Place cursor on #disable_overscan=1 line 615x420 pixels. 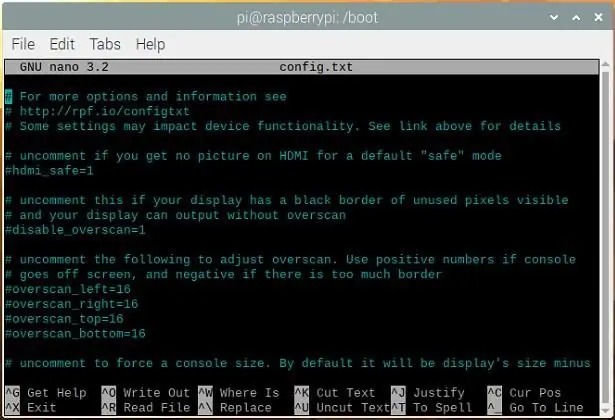coord(75,230)
